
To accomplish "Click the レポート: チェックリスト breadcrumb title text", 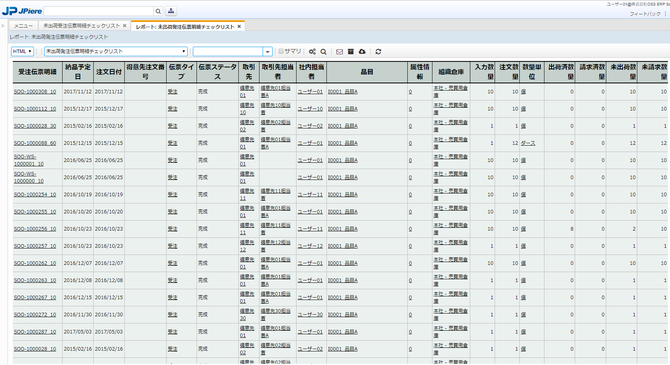I will (x=59, y=37).
